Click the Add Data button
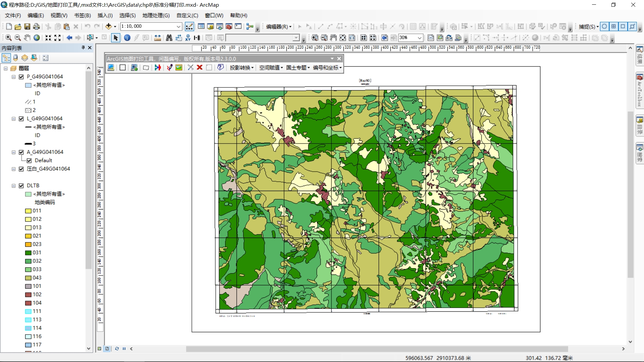This screenshot has height=362, width=644. [108, 26]
